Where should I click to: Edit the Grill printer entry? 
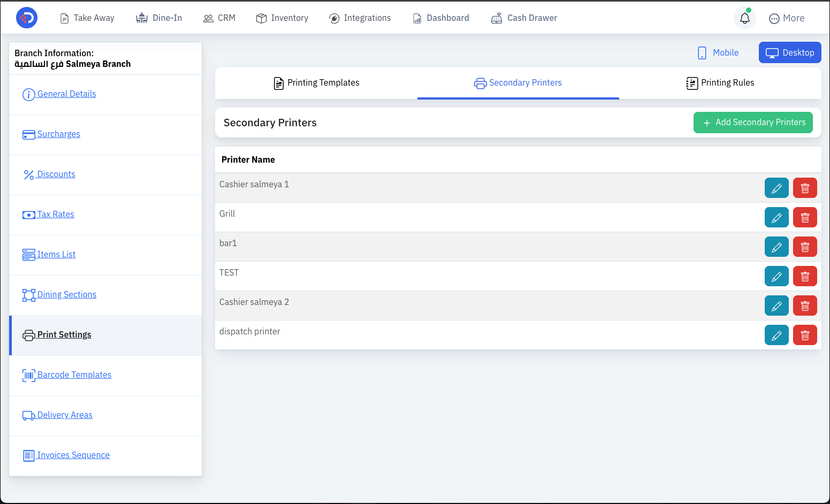[x=776, y=217]
